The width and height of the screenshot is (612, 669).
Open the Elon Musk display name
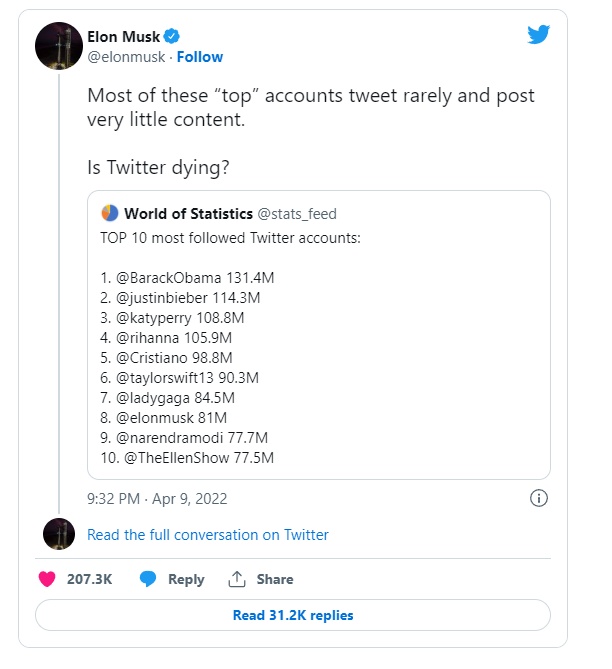click(130, 37)
